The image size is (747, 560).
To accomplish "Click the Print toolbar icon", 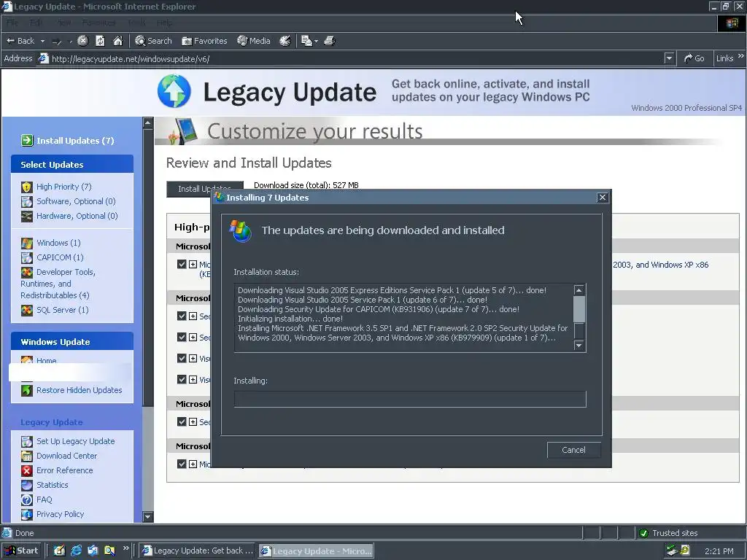I will coord(330,41).
